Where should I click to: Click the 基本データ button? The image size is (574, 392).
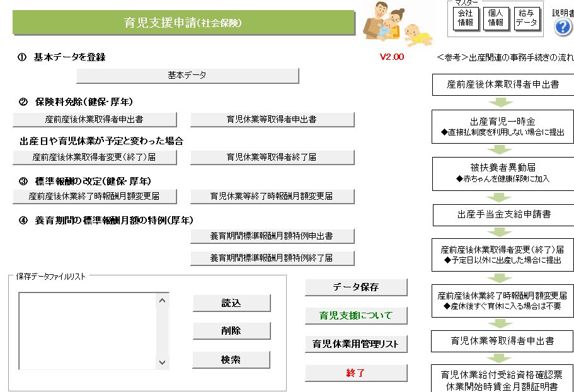(187, 76)
